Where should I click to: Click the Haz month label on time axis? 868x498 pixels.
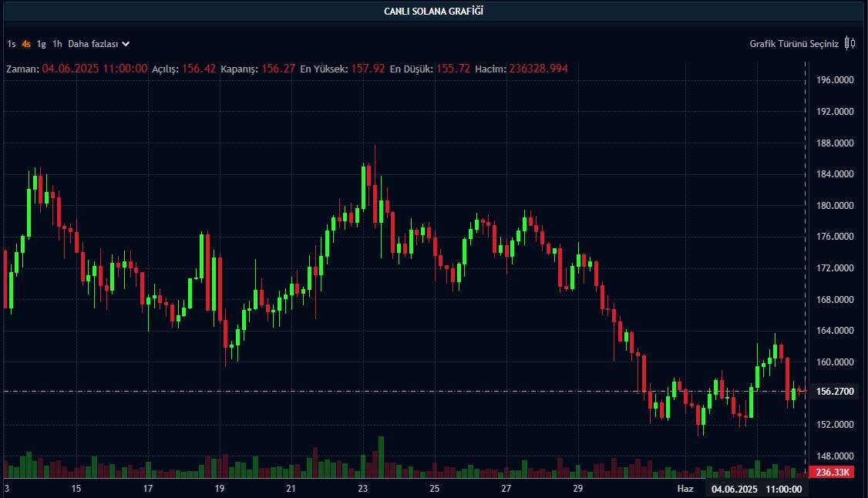click(x=685, y=489)
